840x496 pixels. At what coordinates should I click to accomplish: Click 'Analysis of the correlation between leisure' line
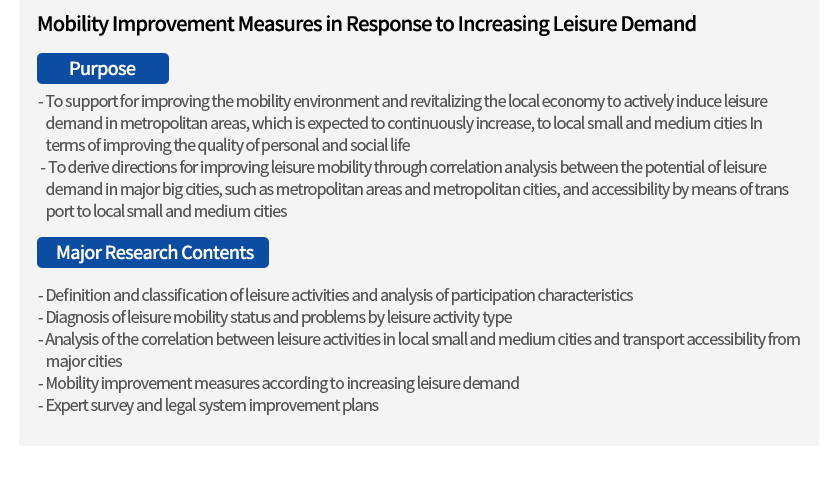click(x=419, y=339)
